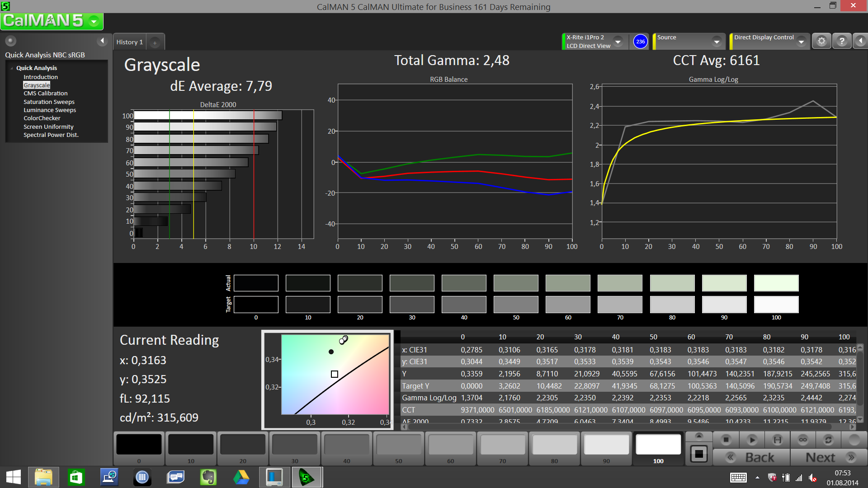Select Saturation Sweeps in the Quick Analysis tree
The height and width of the screenshot is (488, 868).
(x=49, y=102)
